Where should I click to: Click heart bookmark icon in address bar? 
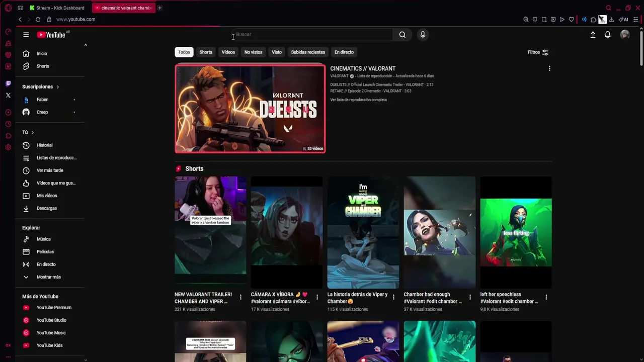571,20
